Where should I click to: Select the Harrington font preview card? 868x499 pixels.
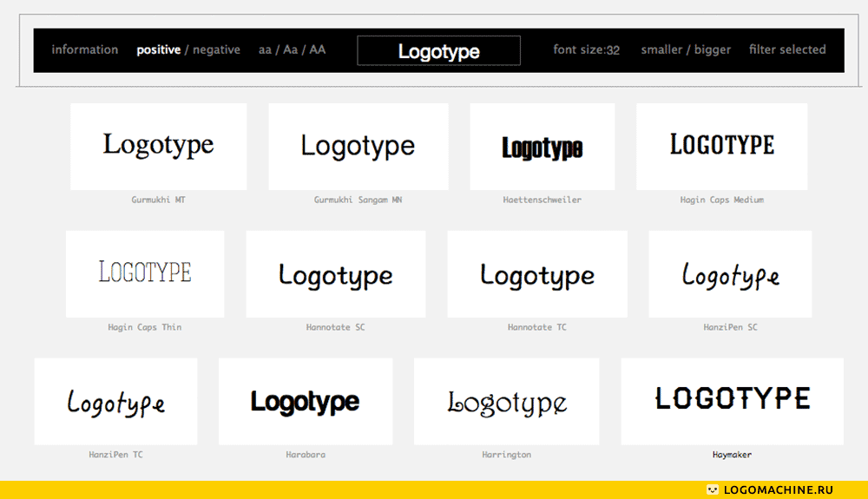[507, 401]
